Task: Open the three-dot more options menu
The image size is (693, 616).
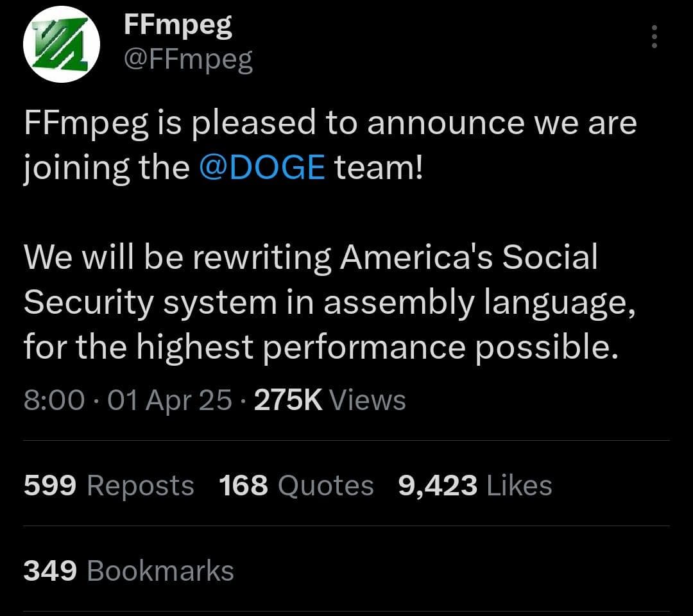Action: click(x=654, y=37)
